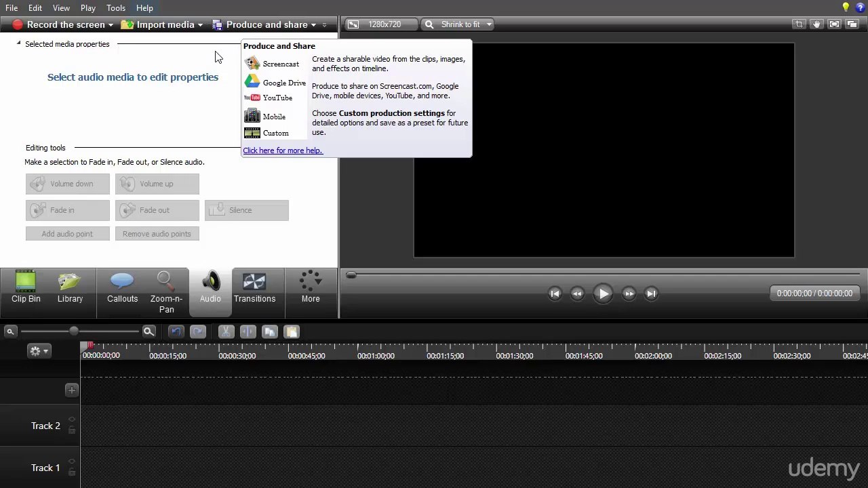Click the Add audio point button
868x488 pixels.
(x=68, y=234)
